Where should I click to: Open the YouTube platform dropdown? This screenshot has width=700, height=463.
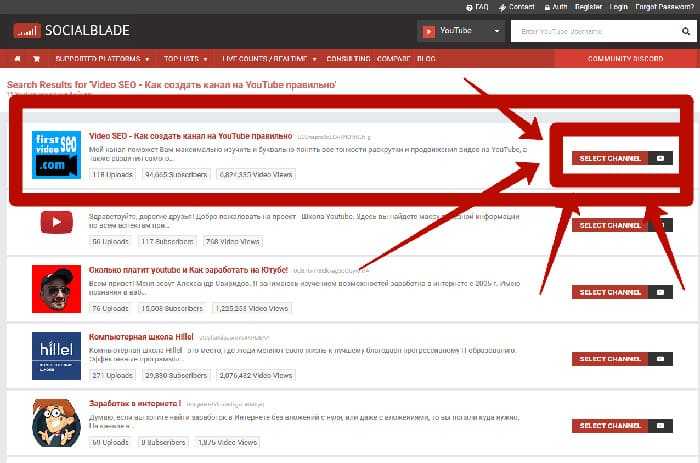tap(461, 31)
